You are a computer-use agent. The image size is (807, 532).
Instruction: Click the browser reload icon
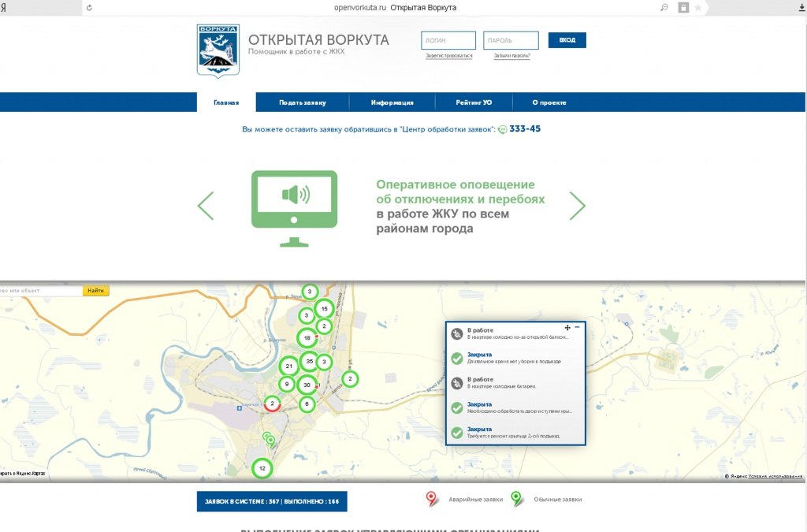tap(89, 7)
